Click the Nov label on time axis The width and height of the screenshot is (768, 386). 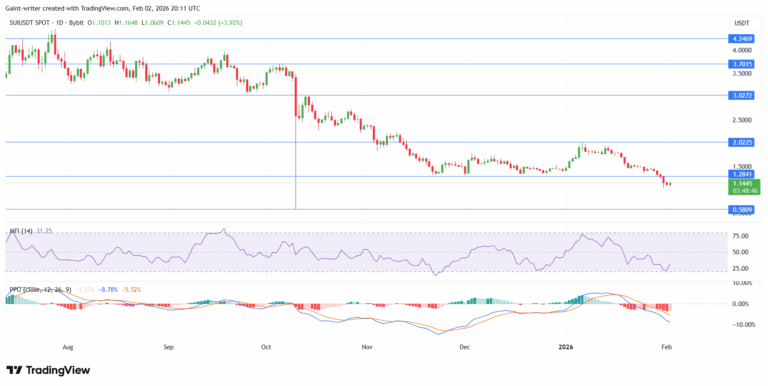coord(367,347)
